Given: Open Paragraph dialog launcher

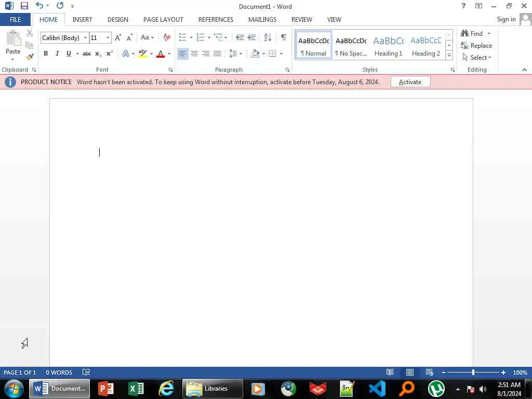Looking at the screenshot, I should (x=287, y=70).
